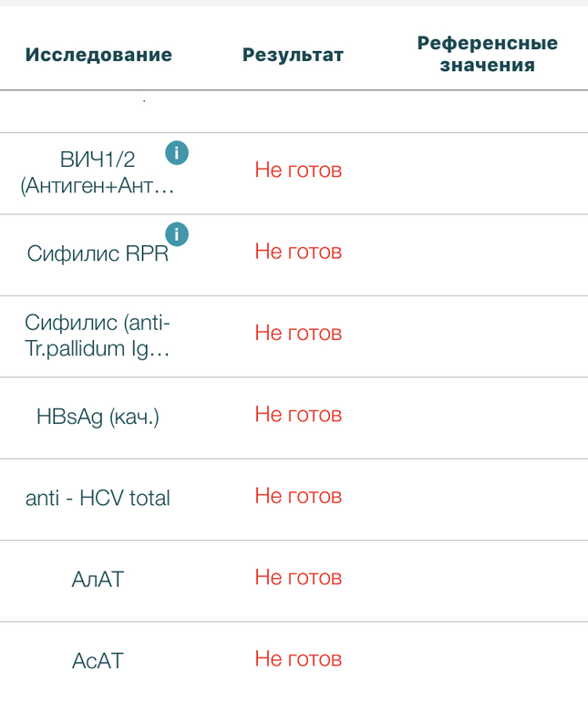This screenshot has width=588, height=702.
Task: Click Не готов result for Сифилис RPR
Action: pyautogui.click(x=298, y=252)
